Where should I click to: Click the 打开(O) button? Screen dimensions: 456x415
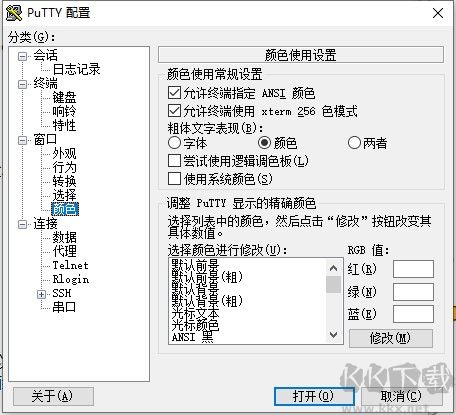point(314,396)
